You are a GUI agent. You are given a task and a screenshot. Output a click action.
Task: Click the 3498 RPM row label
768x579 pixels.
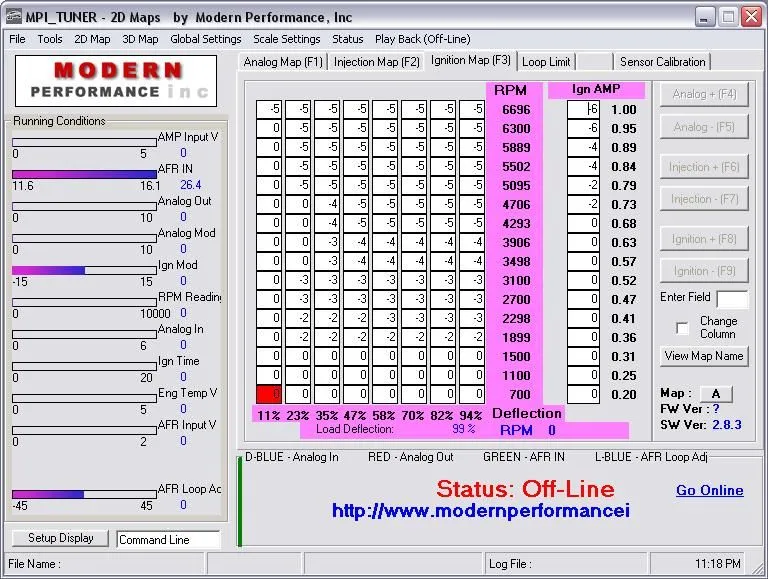coord(516,262)
